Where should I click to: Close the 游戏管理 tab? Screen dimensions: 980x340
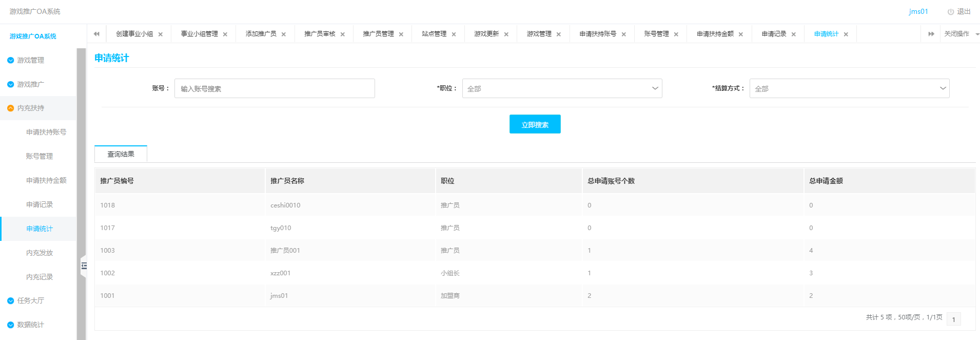point(559,34)
